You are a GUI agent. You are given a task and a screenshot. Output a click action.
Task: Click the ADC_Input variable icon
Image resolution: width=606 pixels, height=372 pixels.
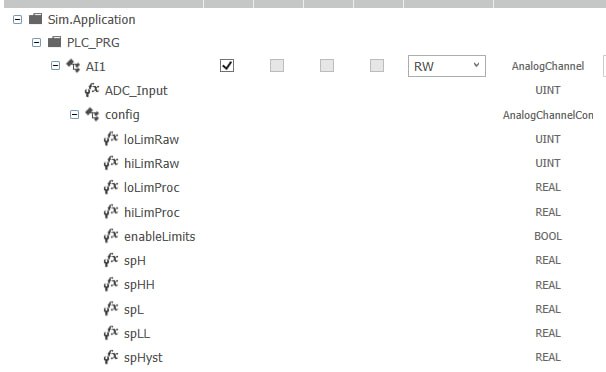pos(92,90)
